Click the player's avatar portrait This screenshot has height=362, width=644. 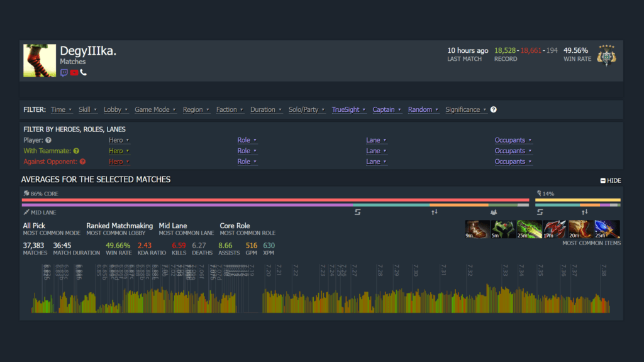point(40,60)
